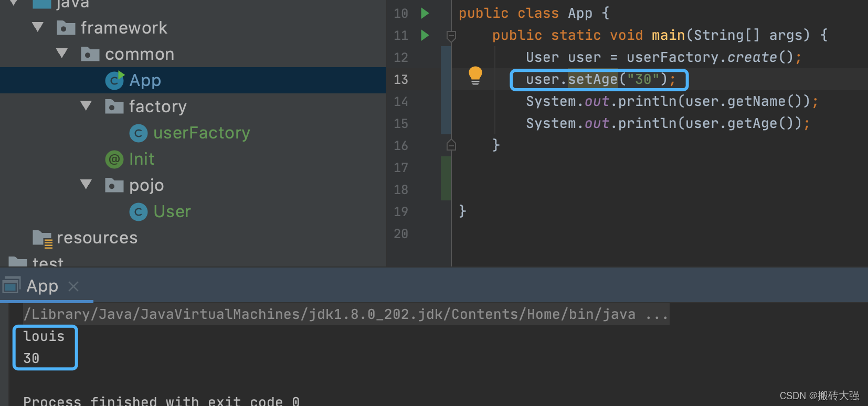Click the App class icon in tree

tap(114, 80)
